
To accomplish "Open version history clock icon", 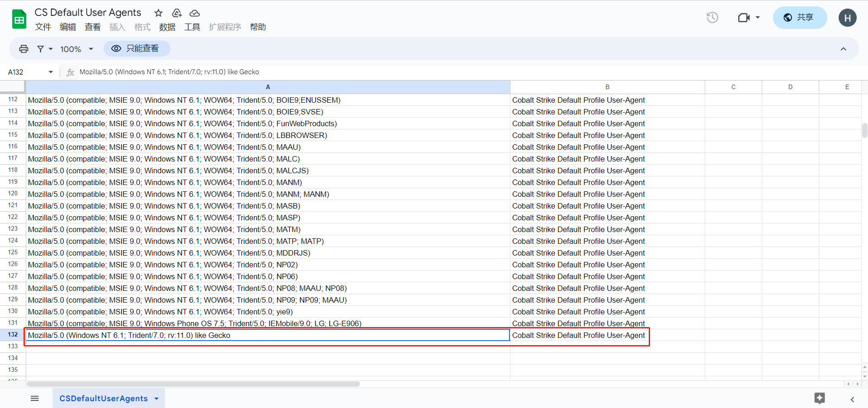I will (x=712, y=18).
